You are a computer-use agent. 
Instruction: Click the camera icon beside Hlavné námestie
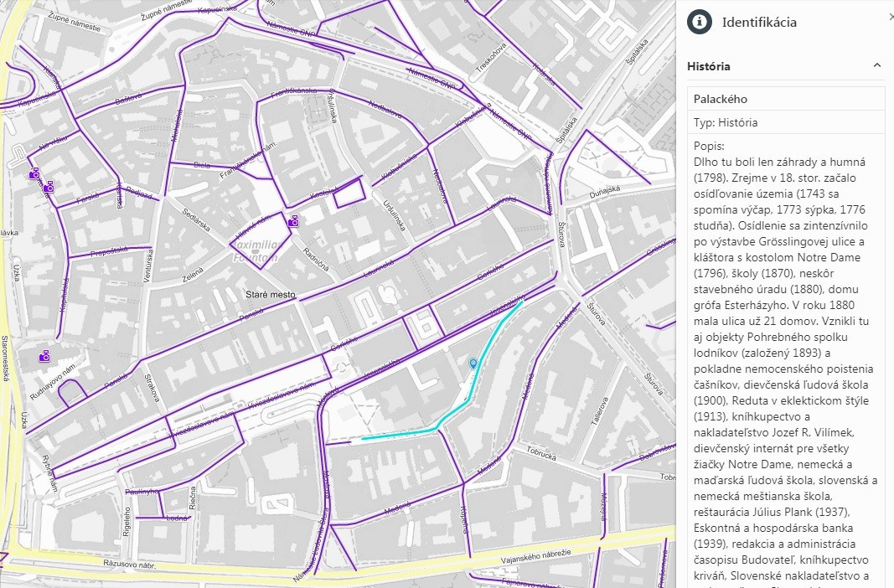(294, 222)
